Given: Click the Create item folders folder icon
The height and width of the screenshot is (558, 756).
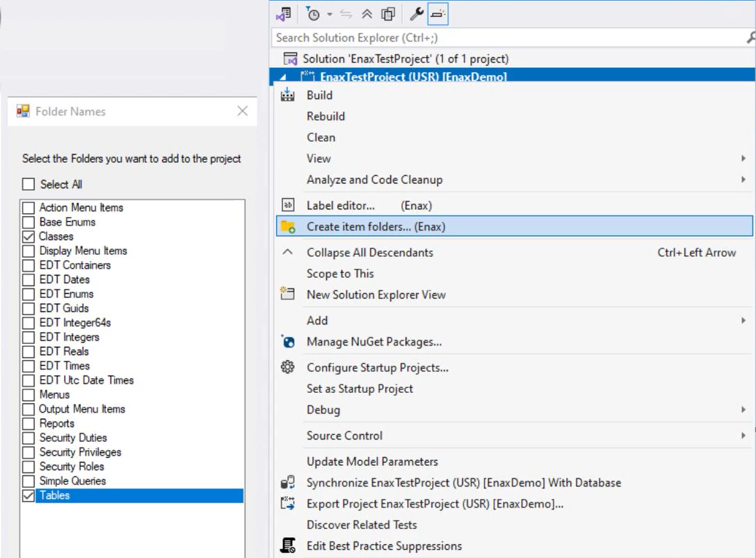Looking at the screenshot, I should 288,226.
